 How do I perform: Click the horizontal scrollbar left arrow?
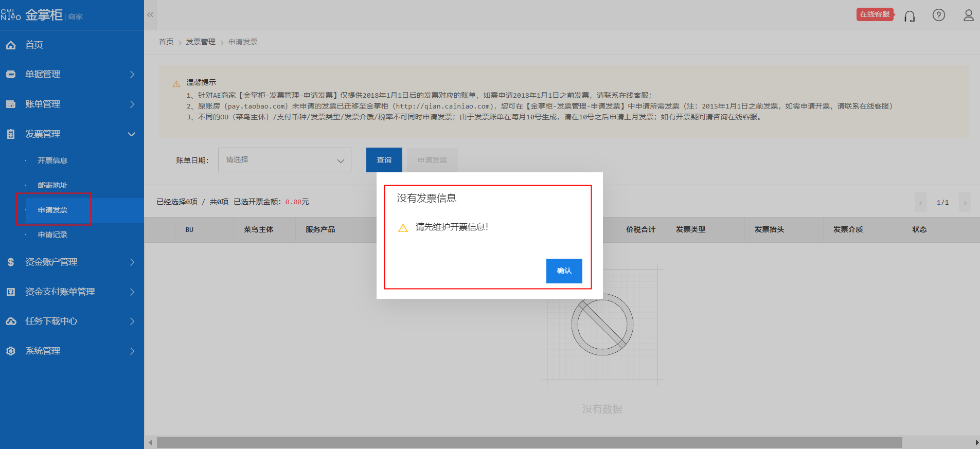(x=150, y=442)
